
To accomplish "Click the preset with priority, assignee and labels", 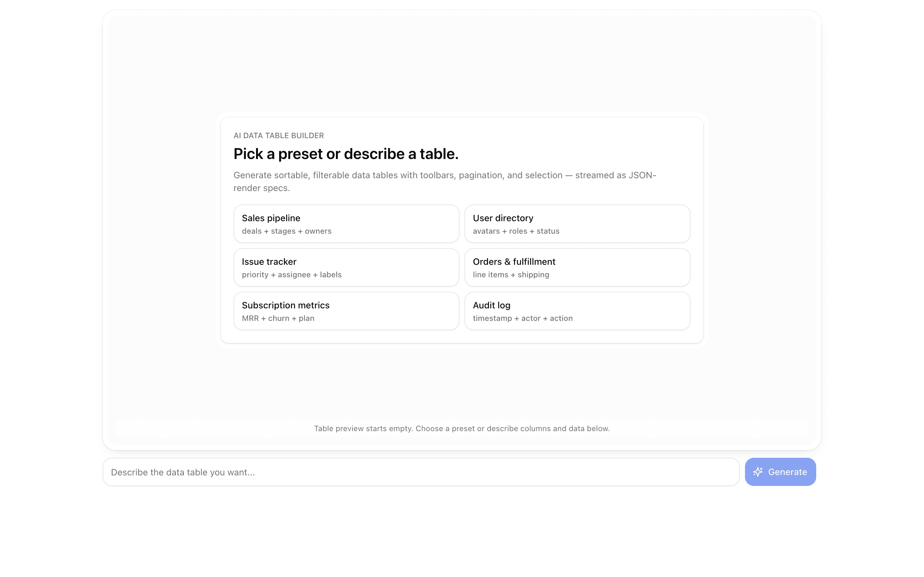I will (346, 267).
